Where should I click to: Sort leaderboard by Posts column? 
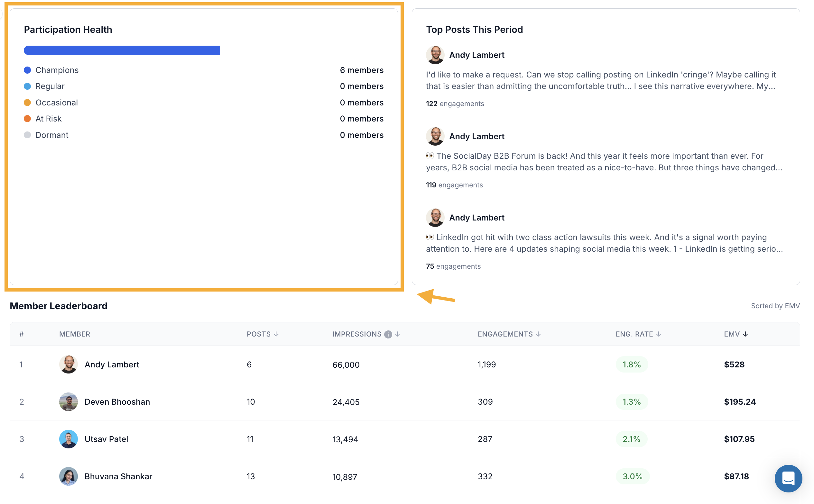(x=263, y=334)
